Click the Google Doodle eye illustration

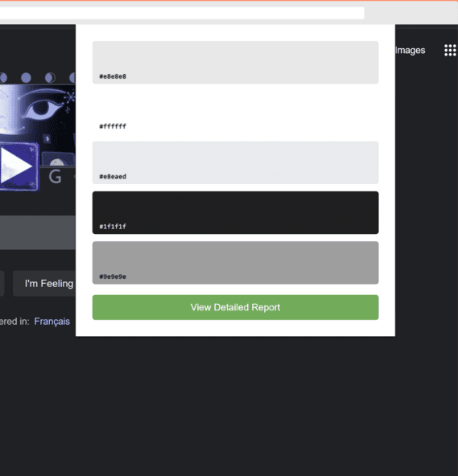pos(43,108)
